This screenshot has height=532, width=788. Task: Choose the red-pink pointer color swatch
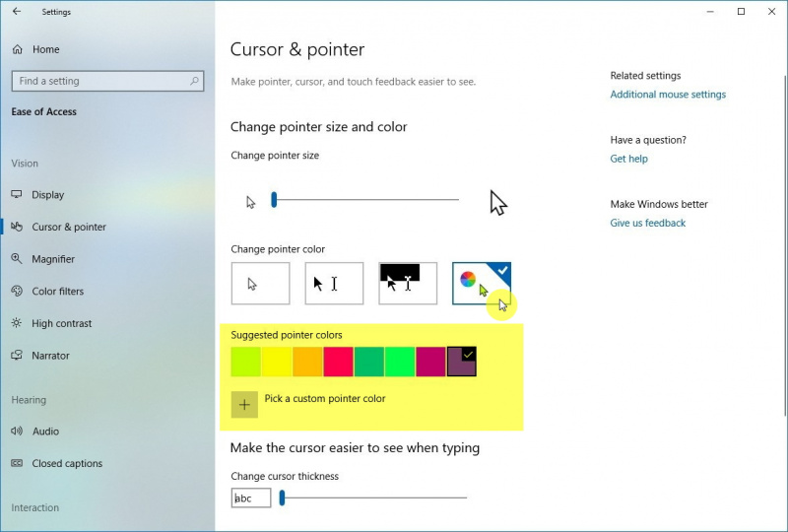(338, 362)
